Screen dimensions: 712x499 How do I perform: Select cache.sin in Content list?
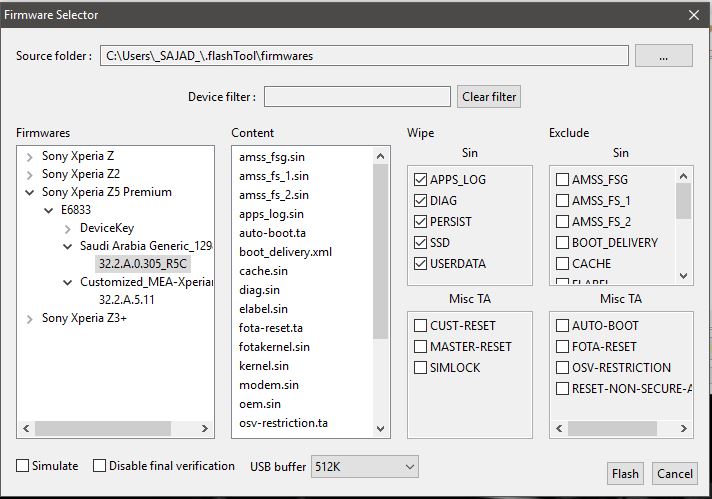click(x=263, y=271)
